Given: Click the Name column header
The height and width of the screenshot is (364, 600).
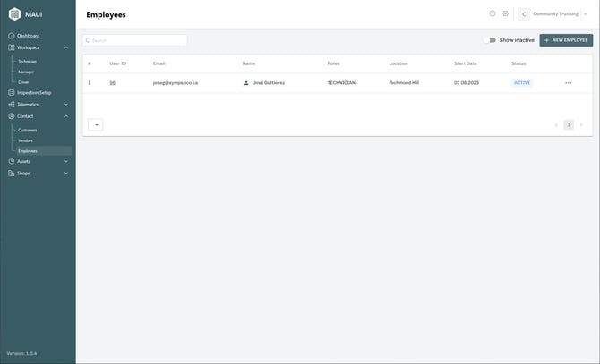Looking at the screenshot, I should pos(249,63).
